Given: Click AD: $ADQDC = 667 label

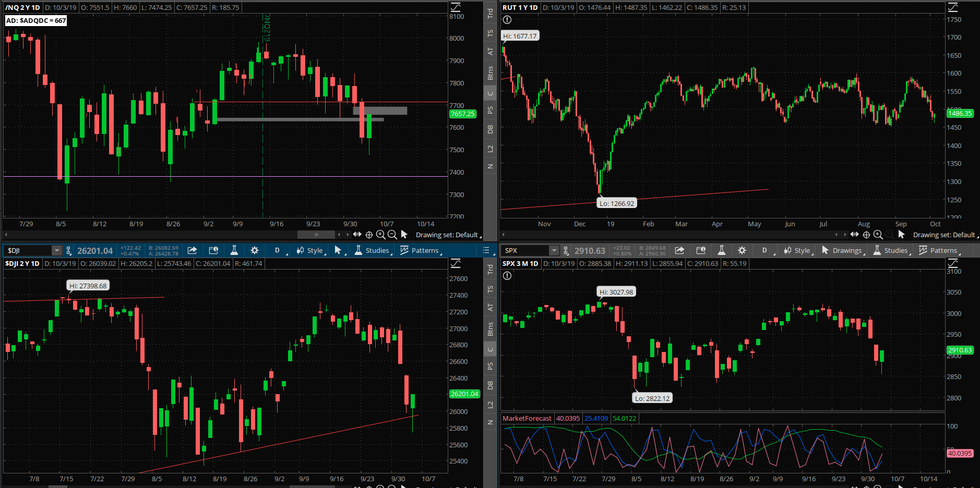Looking at the screenshot, I should pos(36,20).
